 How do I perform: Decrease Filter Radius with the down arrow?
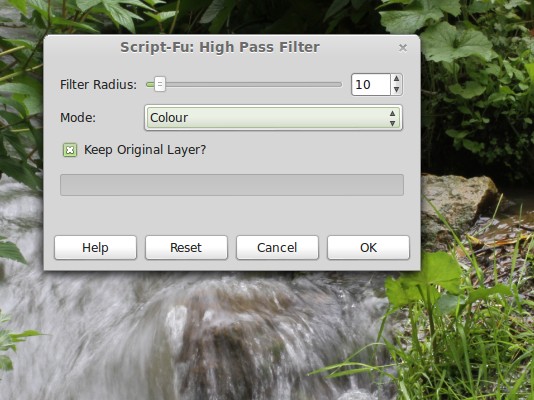pos(396,90)
